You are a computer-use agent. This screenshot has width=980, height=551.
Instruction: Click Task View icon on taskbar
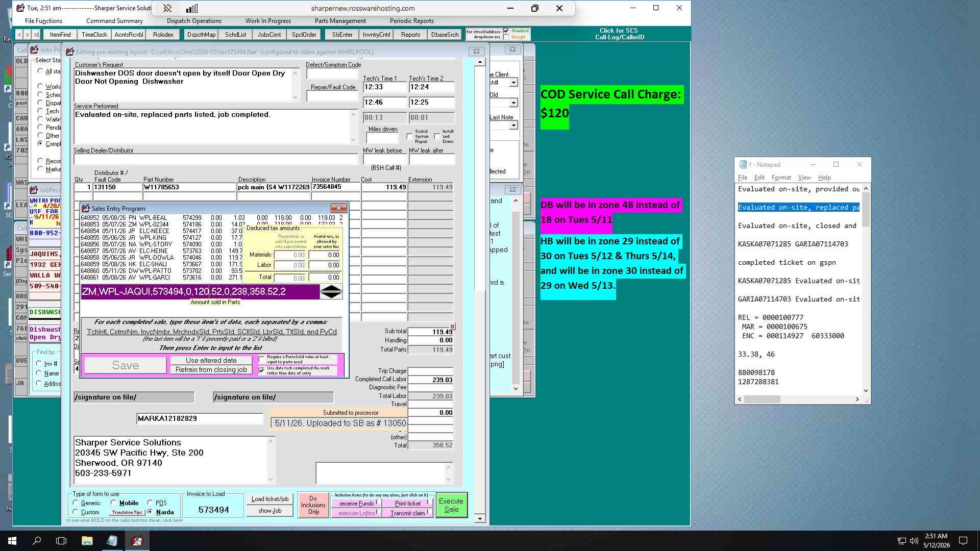click(x=61, y=541)
